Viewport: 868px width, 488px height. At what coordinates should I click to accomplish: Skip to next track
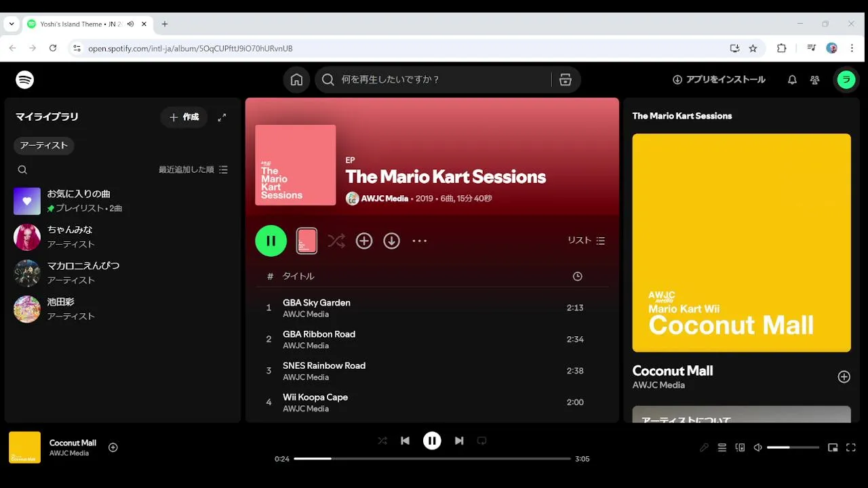[x=459, y=441]
